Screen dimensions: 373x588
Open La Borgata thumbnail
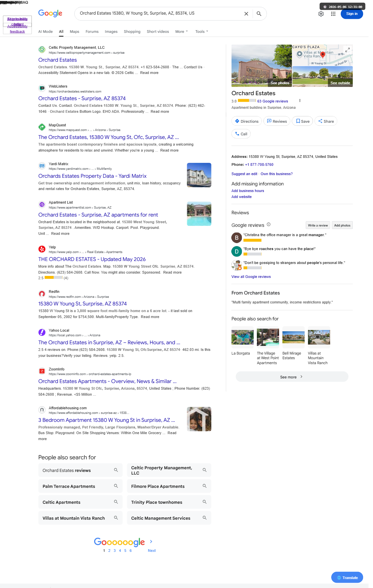point(243,337)
